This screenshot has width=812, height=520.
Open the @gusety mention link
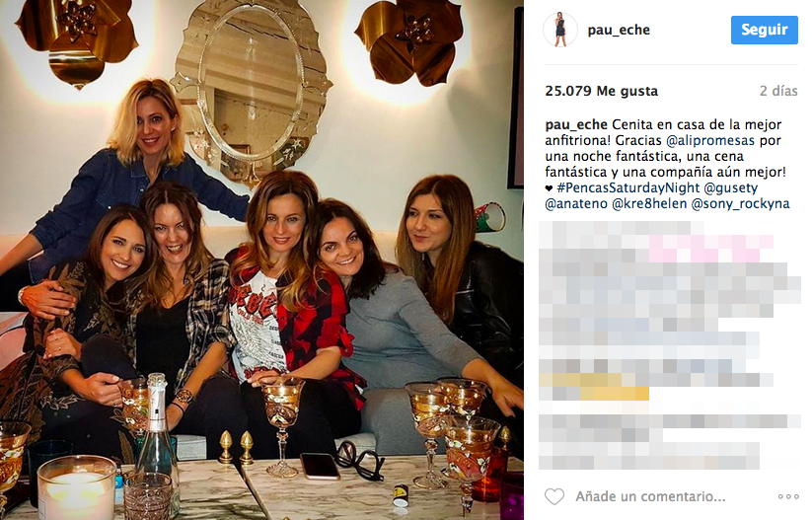click(731, 187)
